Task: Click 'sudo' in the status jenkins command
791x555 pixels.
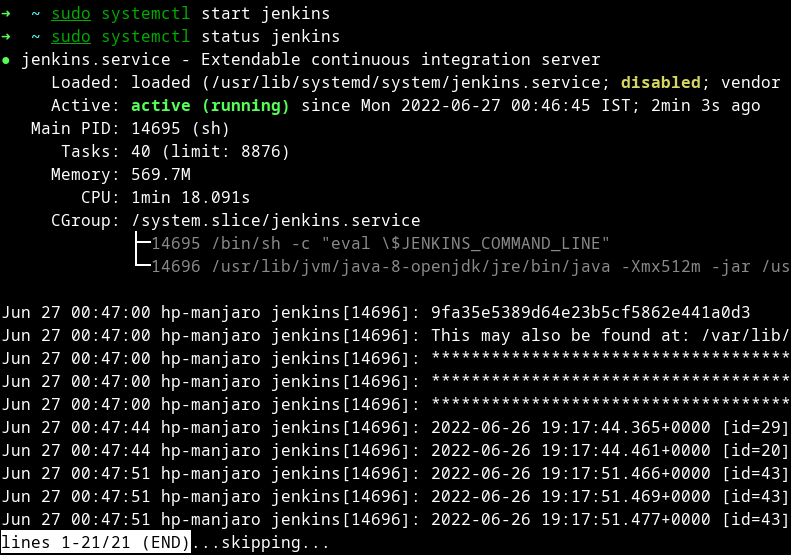Action: click(x=71, y=37)
